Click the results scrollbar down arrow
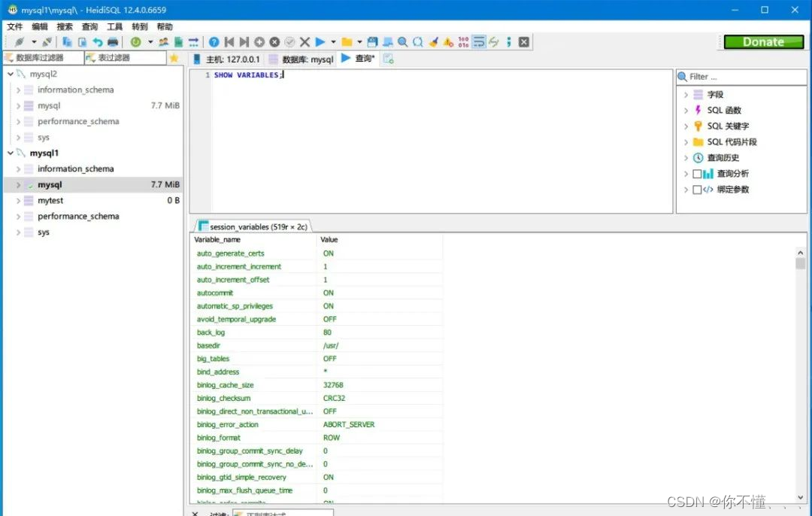This screenshot has height=516, width=812. [800, 497]
